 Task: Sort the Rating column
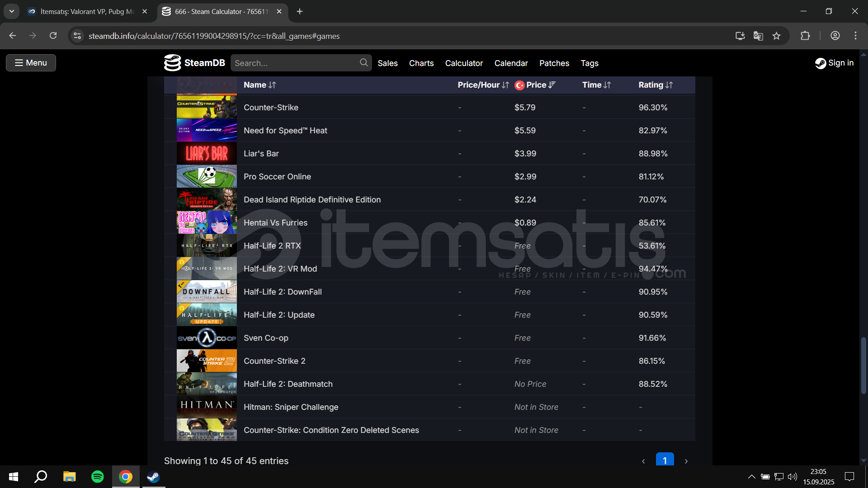(x=656, y=85)
